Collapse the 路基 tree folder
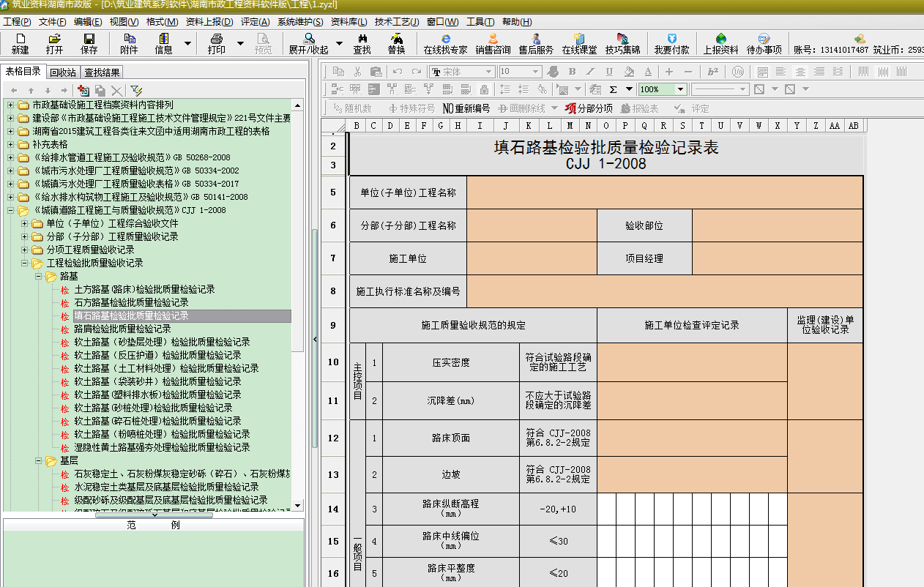This screenshot has height=587, width=924. (x=38, y=277)
